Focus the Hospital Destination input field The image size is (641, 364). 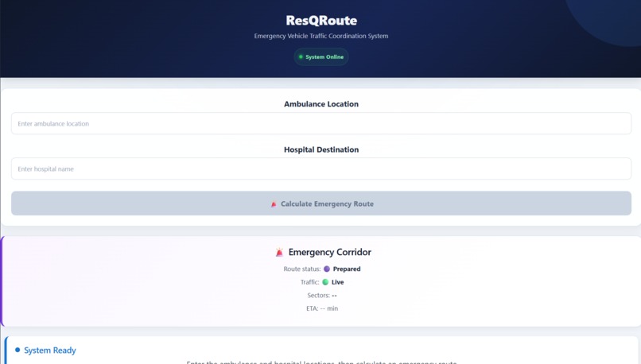(x=321, y=168)
